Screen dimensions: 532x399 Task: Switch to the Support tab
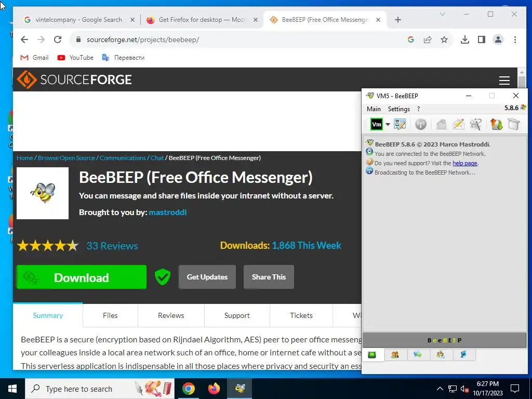pyautogui.click(x=237, y=315)
